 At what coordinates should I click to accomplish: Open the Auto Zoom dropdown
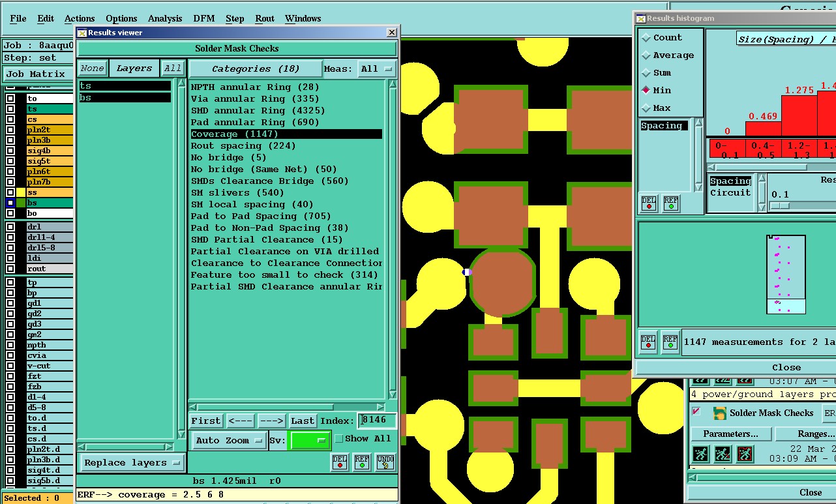point(229,441)
